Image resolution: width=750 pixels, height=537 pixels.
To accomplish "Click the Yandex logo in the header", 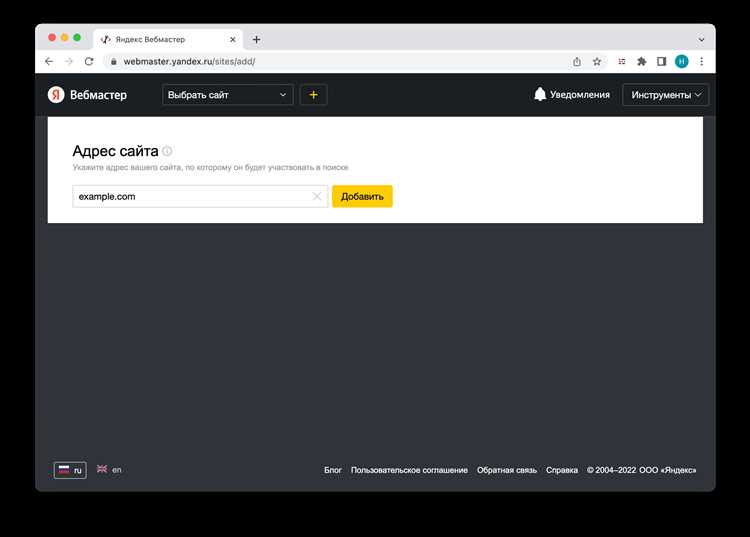I will click(56, 95).
